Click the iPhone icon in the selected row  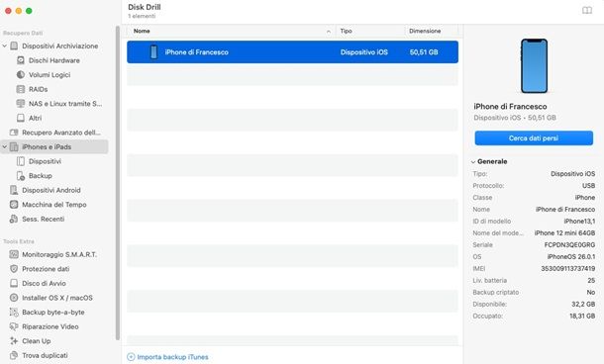[x=153, y=52]
